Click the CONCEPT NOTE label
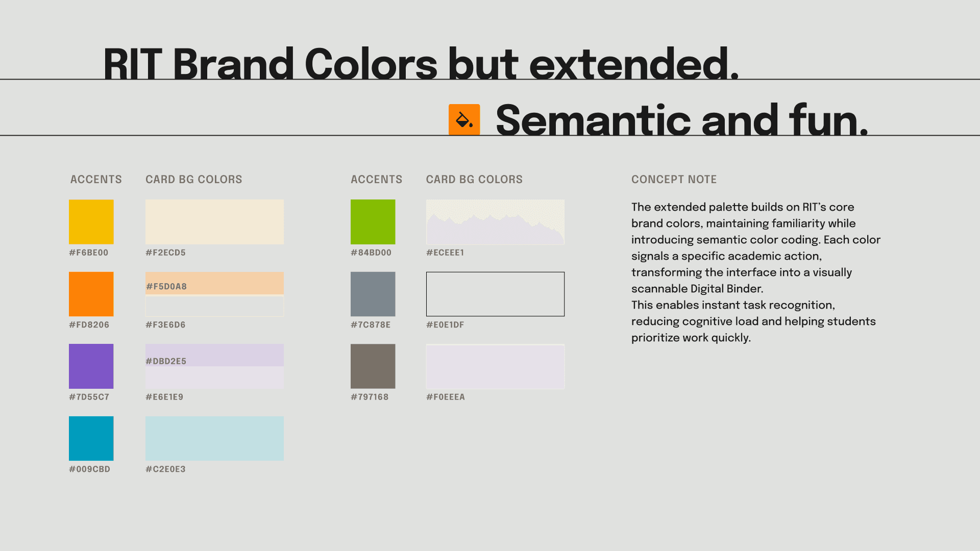 [674, 180]
